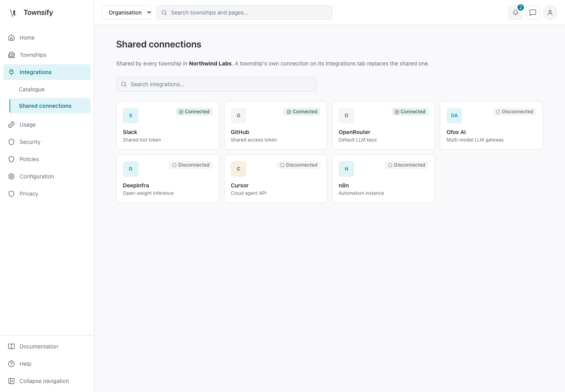The height and width of the screenshot is (392, 565).
Task: Click the 'Open-weight inference' text
Action: pos(148,193)
